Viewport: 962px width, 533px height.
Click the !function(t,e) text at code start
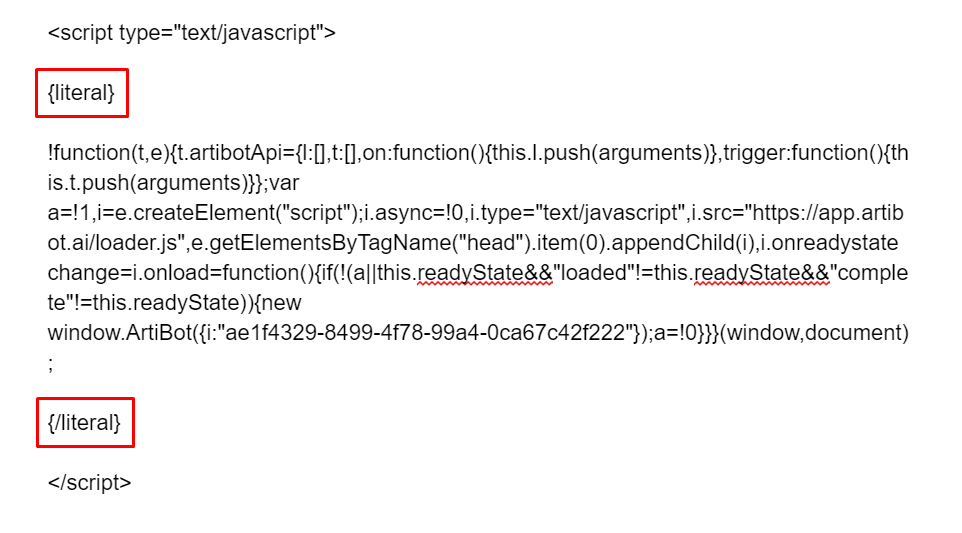[x=108, y=153]
